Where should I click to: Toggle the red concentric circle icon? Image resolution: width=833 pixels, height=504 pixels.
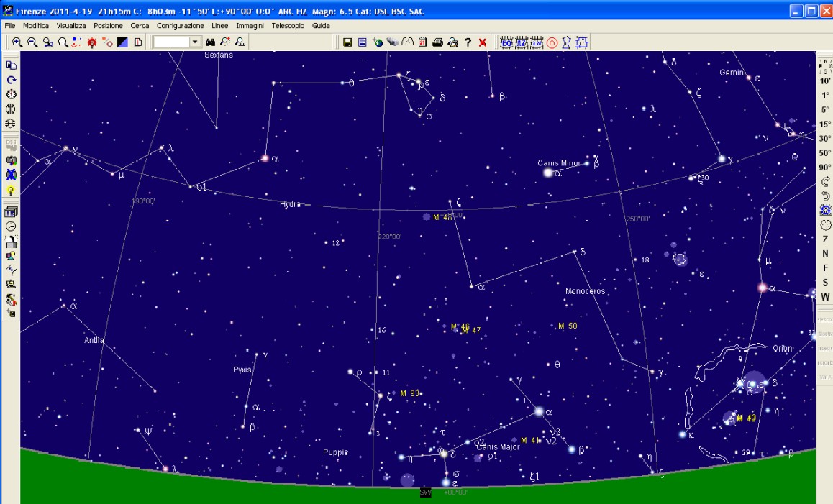[552, 42]
